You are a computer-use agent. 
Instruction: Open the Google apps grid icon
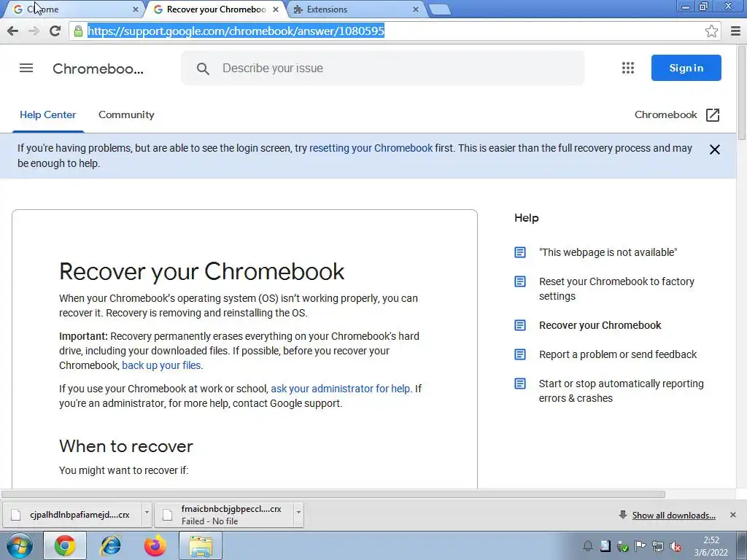click(628, 68)
